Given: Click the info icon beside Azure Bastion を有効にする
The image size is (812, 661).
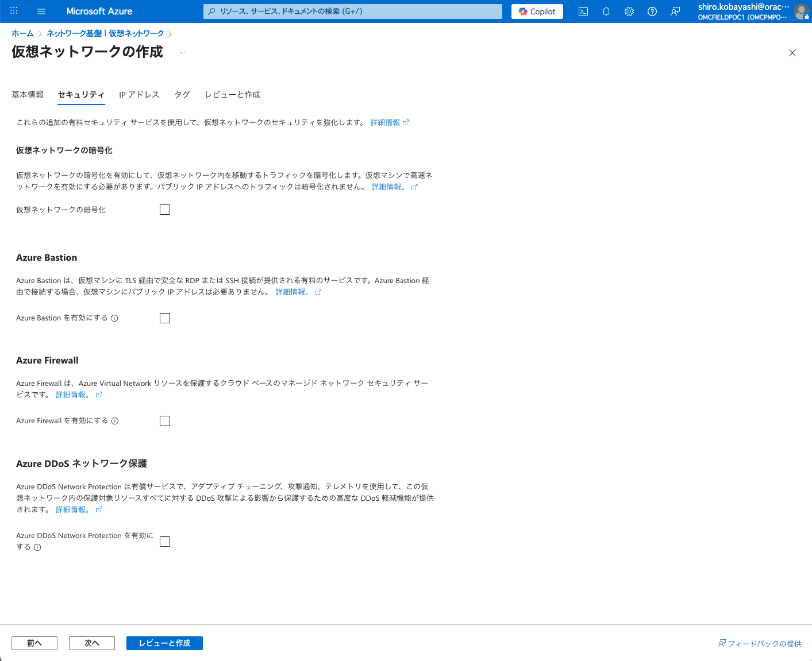Looking at the screenshot, I should pyautogui.click(x=115, y=318).
